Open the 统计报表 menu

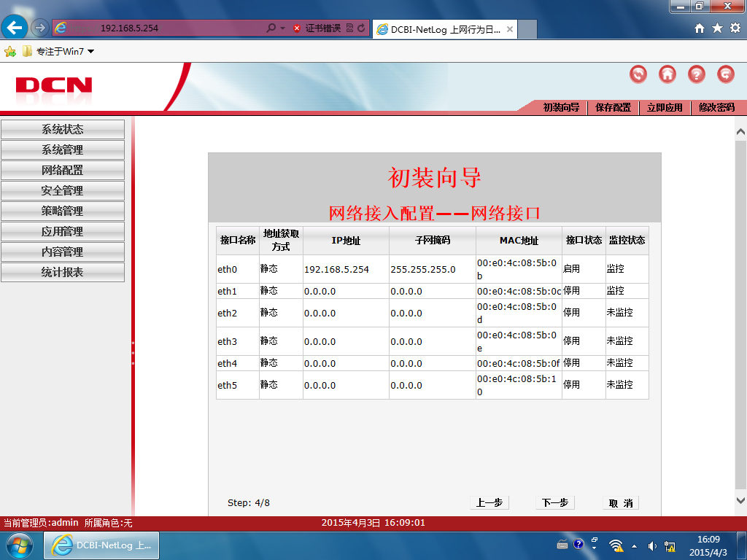(63, 273)
